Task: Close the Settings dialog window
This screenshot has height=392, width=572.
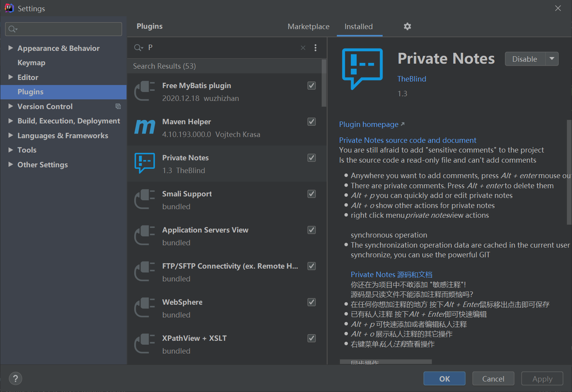Action: [x=558, y=8]
